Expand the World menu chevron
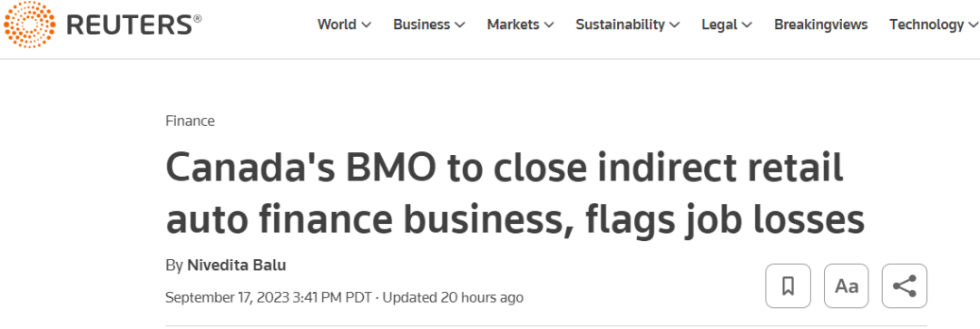Viewport: 980px width, 329px height. point(367,25)
